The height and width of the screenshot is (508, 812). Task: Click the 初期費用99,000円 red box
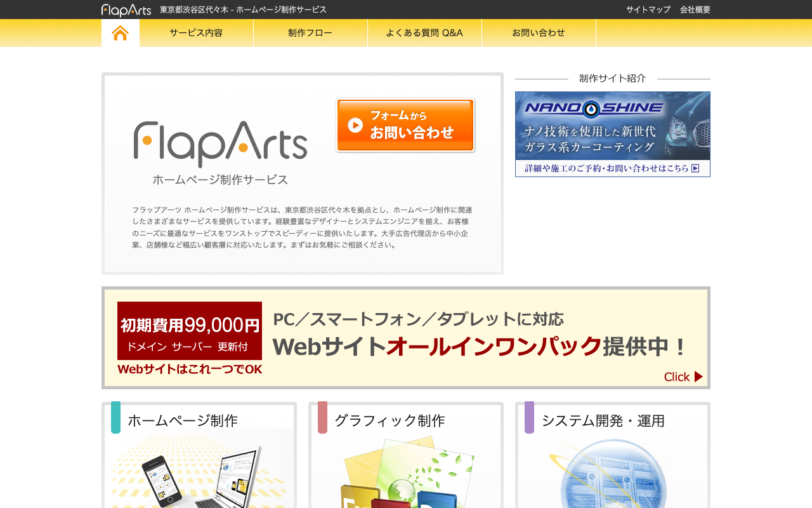[190, 331]
